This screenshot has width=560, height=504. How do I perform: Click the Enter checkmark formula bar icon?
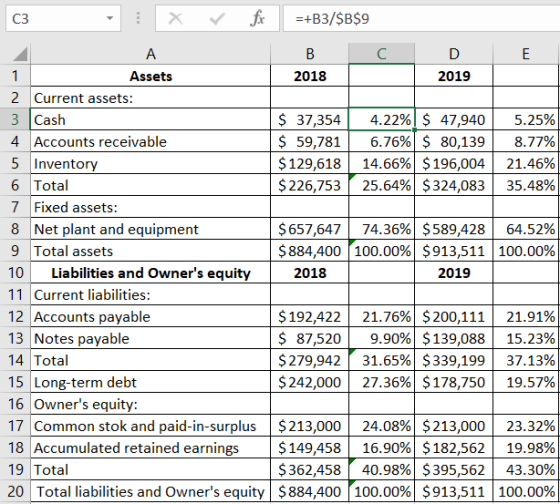pyautogui.click(x=217, y=18)
